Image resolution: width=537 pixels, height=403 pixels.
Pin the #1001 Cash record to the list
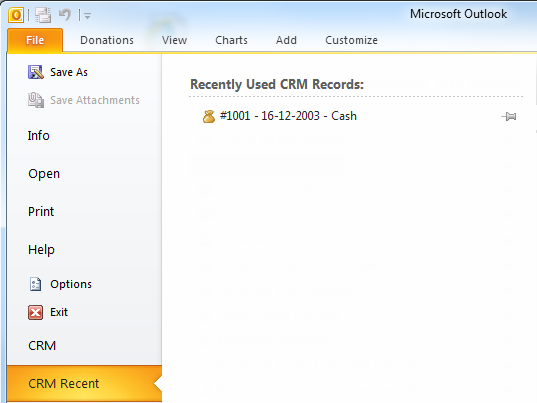pos(509,116)
